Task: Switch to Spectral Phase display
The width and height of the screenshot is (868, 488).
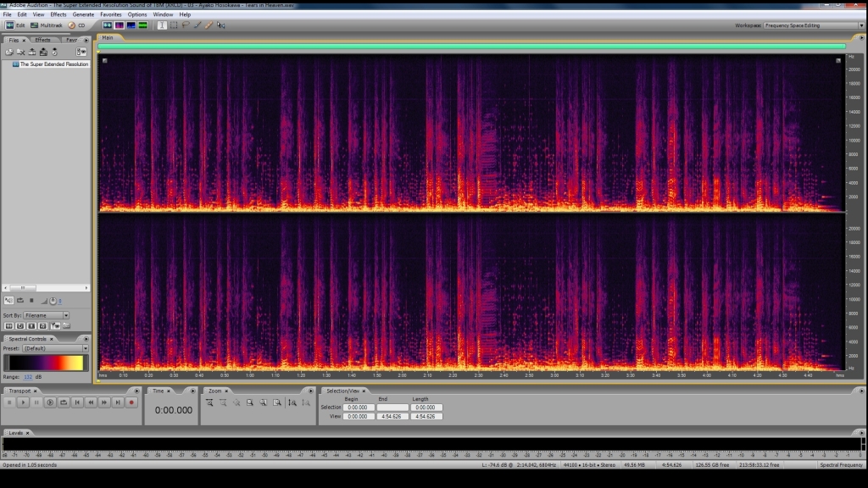Action: tap(142, 25)
